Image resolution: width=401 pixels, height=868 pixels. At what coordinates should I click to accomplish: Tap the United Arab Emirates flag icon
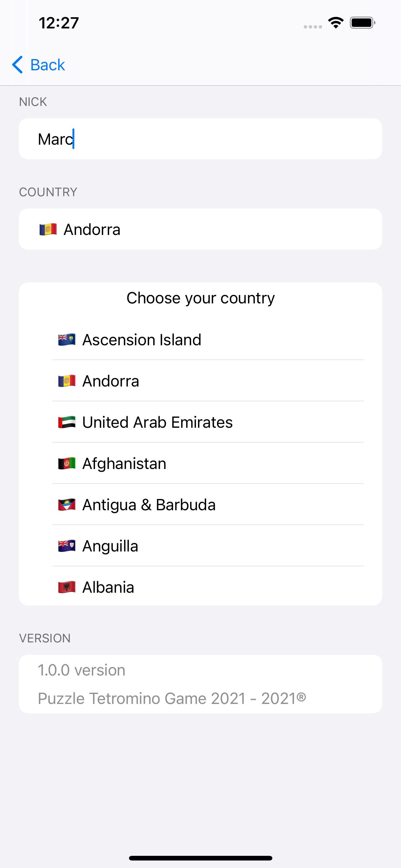67,422
